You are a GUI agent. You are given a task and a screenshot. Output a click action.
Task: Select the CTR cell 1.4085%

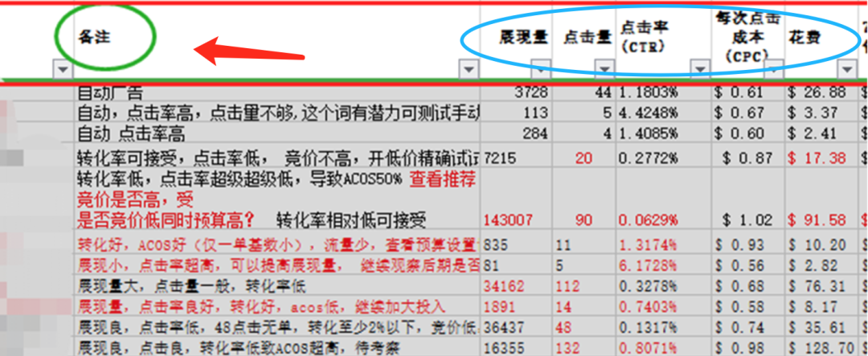[x=663, y=133]
